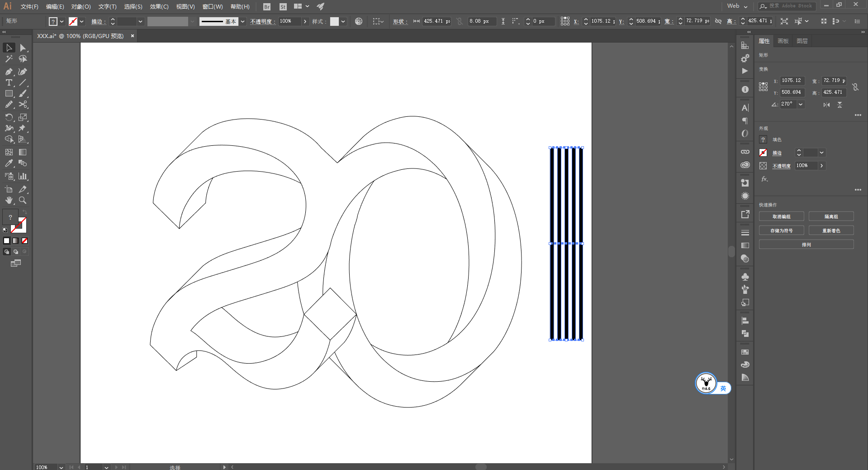Image resolution: width=868 pixels, height=470 pixels.
Task: Open the zoom level dropdown in status bar
Action: pyautogui.click(x=61, y=467)
